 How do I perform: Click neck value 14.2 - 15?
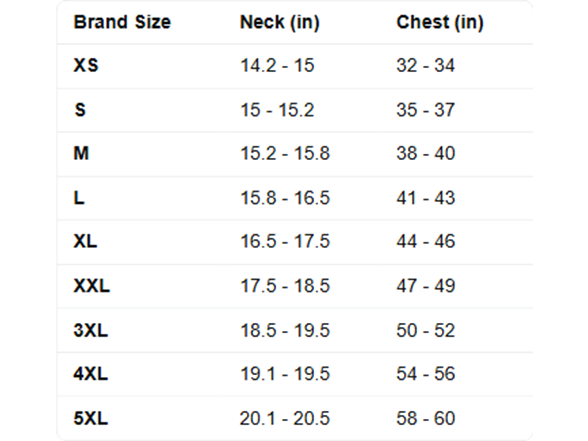(277, 66)
